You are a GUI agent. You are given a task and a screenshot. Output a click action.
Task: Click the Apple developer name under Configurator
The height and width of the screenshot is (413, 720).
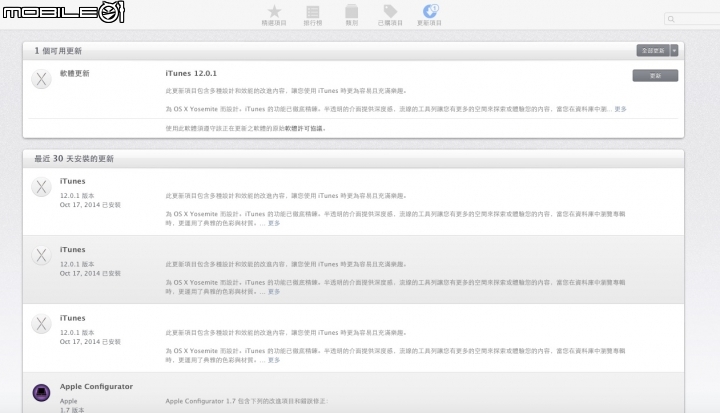coord(68,401)
